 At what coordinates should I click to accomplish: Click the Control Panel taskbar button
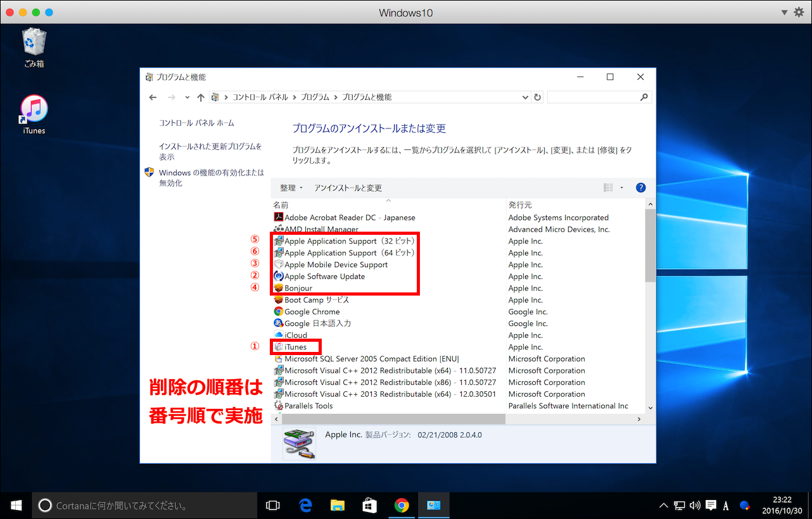click(x=434, y=505)
